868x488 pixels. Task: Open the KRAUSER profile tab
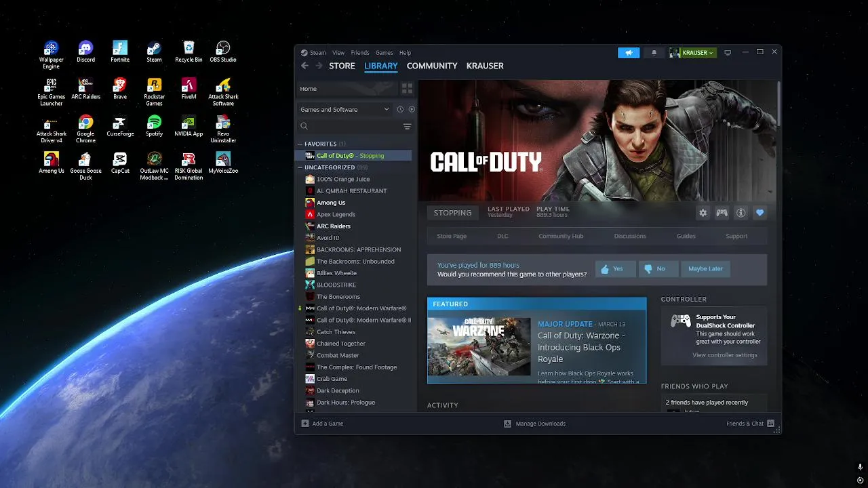485,66
